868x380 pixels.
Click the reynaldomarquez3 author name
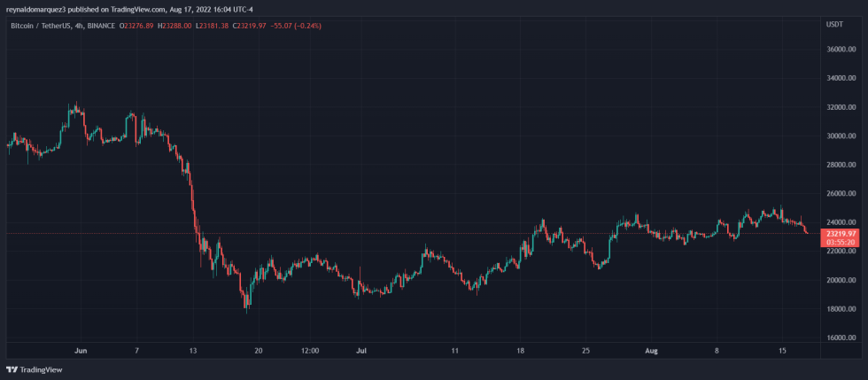(x=37, y=8)
